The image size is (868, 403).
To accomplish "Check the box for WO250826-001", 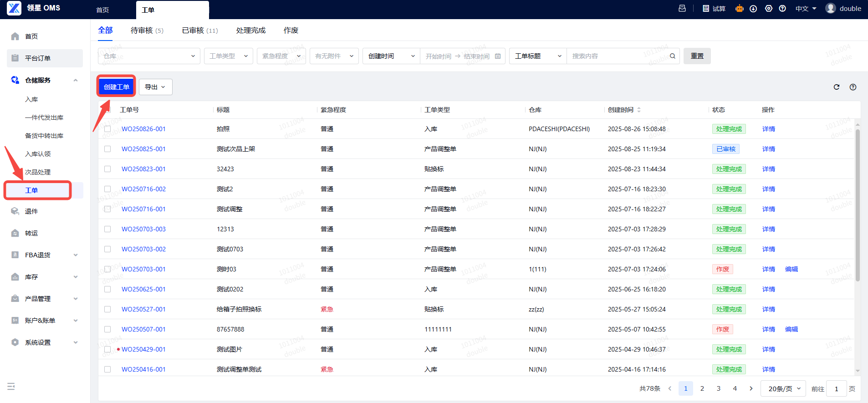I will tap(107, 129).
